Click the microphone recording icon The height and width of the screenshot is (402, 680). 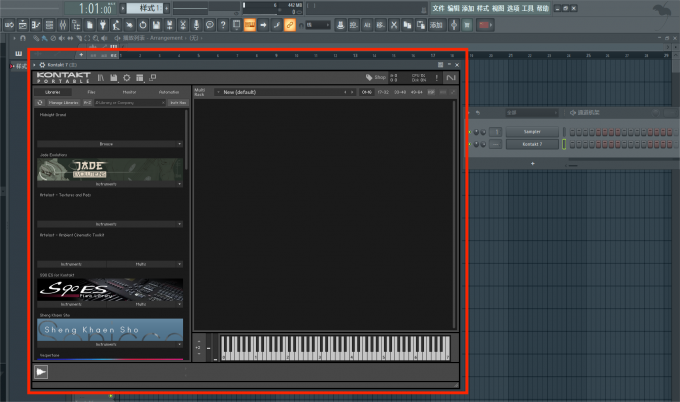click(196, 25)
